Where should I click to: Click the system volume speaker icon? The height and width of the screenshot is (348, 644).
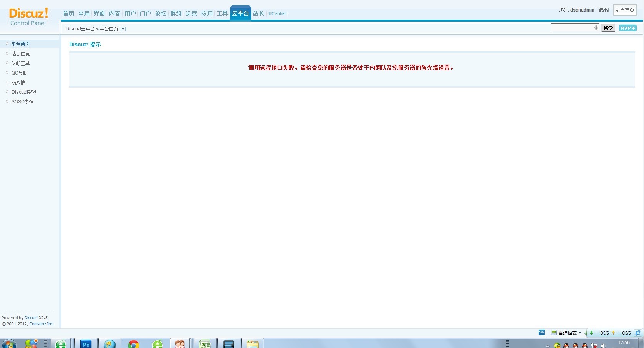click(x=603, y=346)
